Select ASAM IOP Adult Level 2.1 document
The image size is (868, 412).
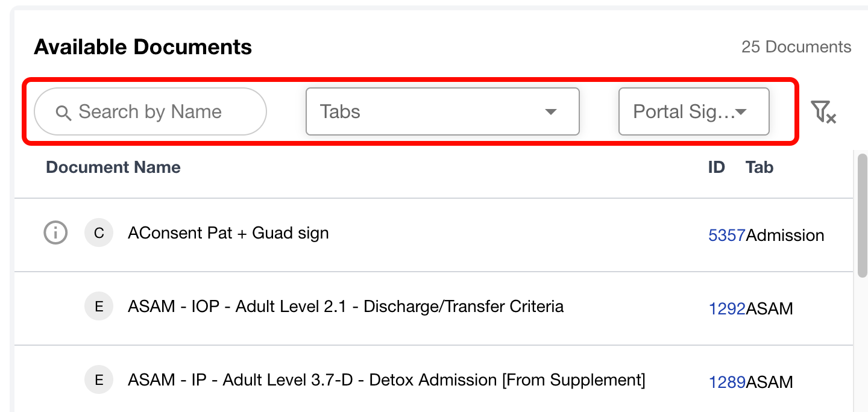[345, 307]
